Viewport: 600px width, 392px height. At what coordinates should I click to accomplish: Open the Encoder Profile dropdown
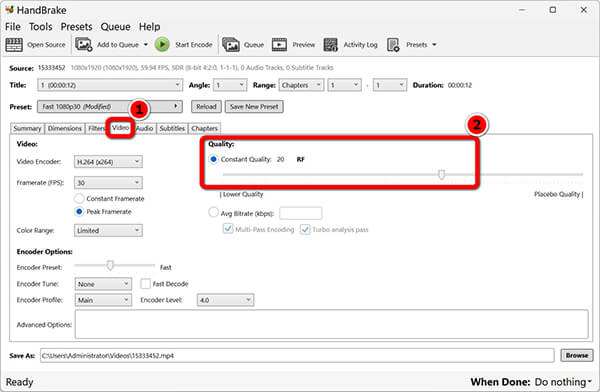click(103, 300)
